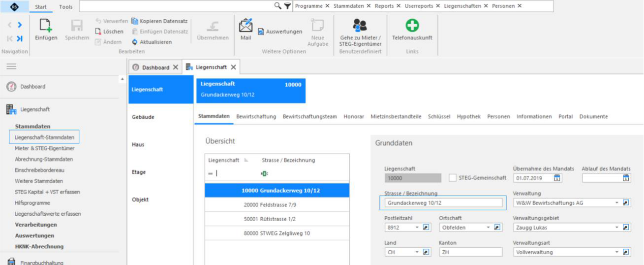Image resolution: width=644 pixels, height=265 pixels.
Task: Open the Verwaltung combo box dropdown
Action: (x=617, y=203)
